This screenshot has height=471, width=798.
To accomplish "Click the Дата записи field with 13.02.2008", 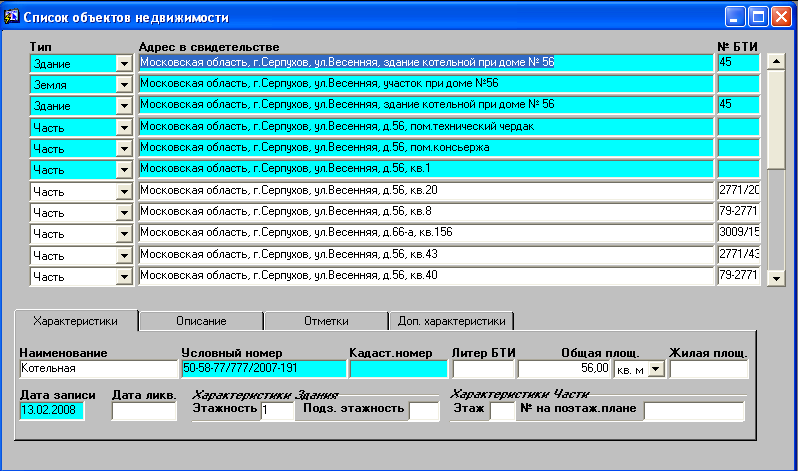I will (52, 410).
